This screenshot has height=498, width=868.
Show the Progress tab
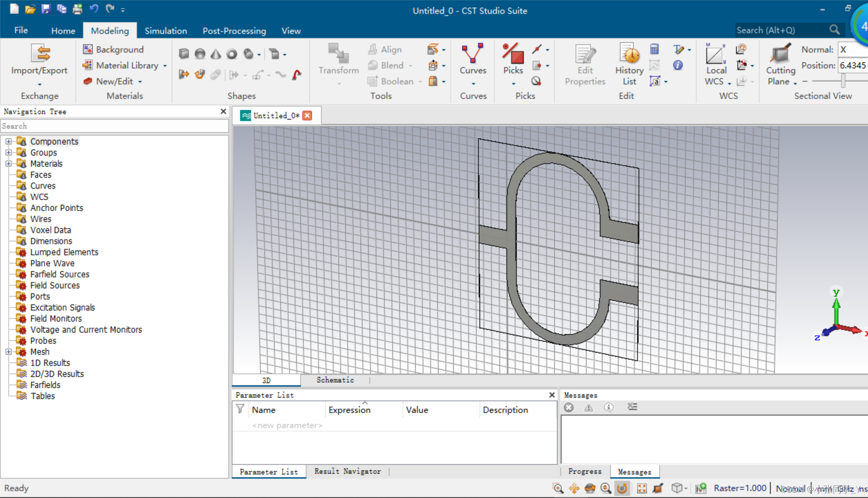click(585, 471)
